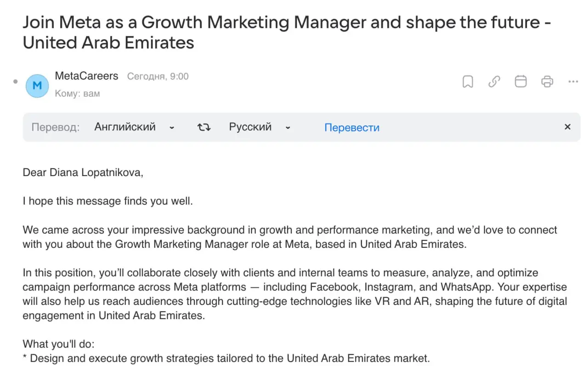This screenshot has width=588, height=366.
Task: Open the calendar icon in email header
Action: pyautogui.click(x=520, y=82)
